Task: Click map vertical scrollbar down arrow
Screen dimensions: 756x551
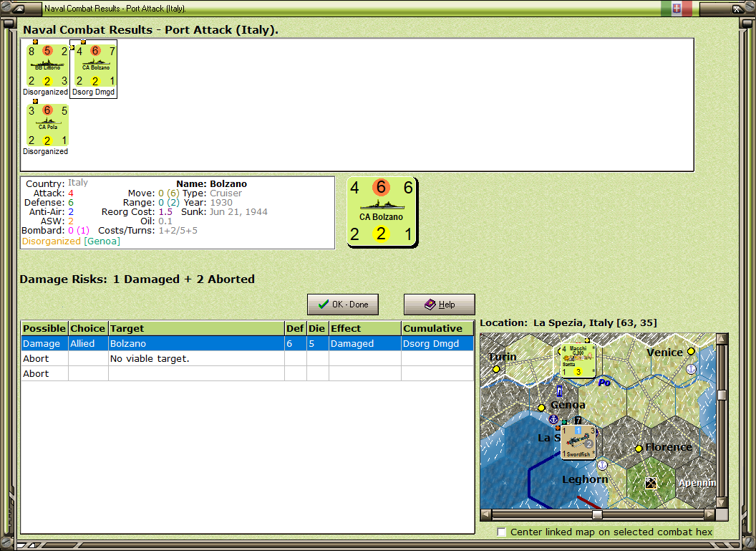Action: tap(722, 502)
